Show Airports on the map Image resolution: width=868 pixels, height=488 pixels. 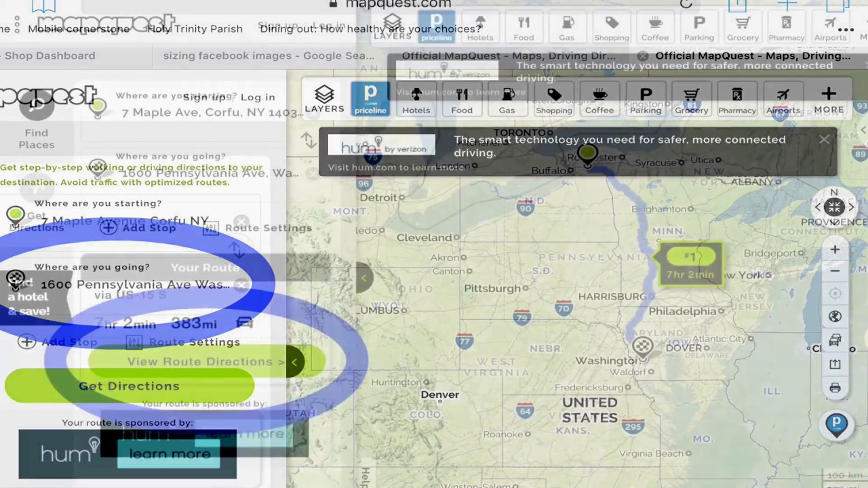(783, 99)
